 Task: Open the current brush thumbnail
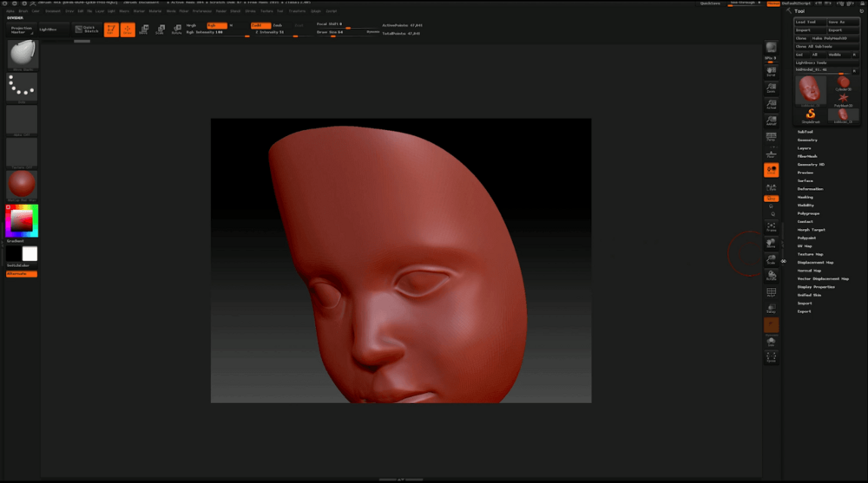tap(22, 54)
